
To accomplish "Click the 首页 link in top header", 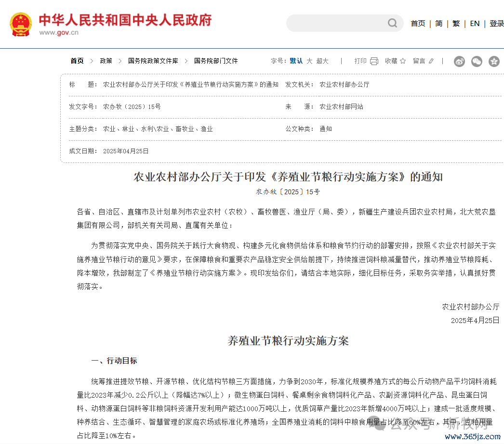I will coord(418,23).
